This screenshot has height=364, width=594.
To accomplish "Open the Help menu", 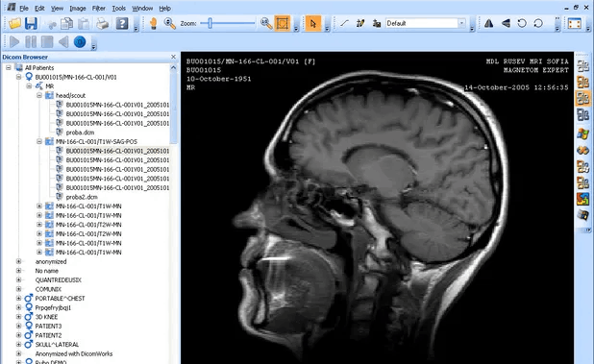I will click(x=164, y=9).
